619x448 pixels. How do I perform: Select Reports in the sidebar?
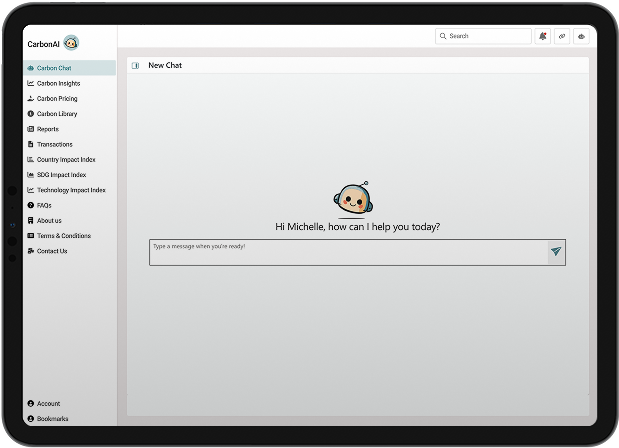click(x=47, y=129)
